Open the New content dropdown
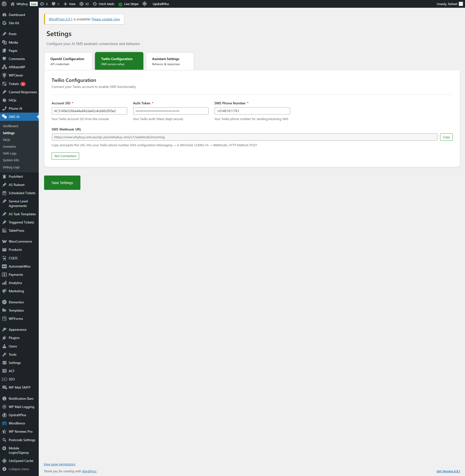Image resolution: width=465 pixels, height=476 pixels. coord(70,4)
